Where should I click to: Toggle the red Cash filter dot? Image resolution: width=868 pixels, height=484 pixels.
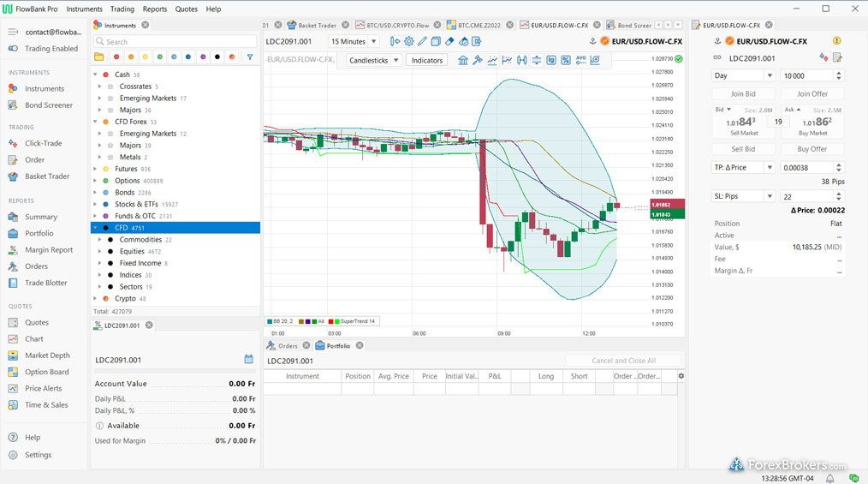click(x=116, y=57)
